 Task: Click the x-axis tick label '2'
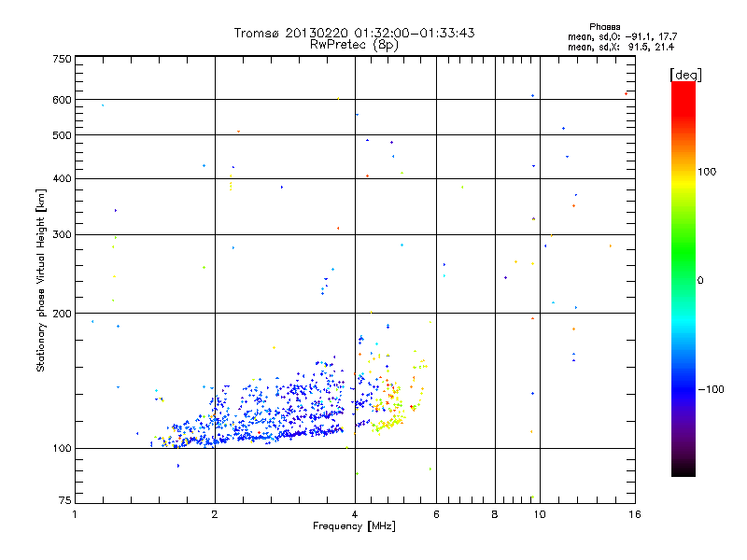(215, 514)
